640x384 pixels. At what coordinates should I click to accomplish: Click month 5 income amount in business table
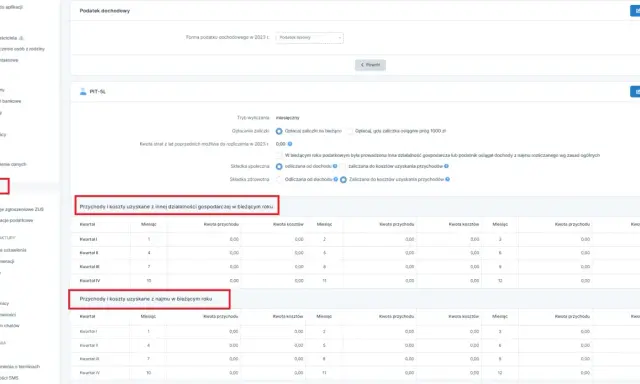409,253
